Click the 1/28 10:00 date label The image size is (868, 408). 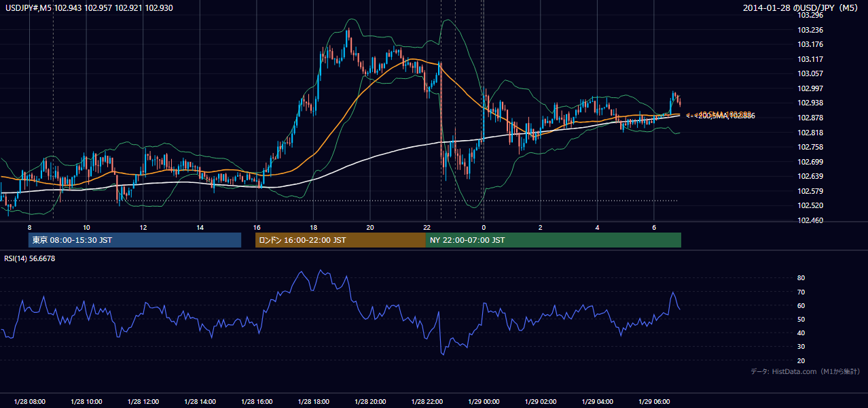coord(86,401)
